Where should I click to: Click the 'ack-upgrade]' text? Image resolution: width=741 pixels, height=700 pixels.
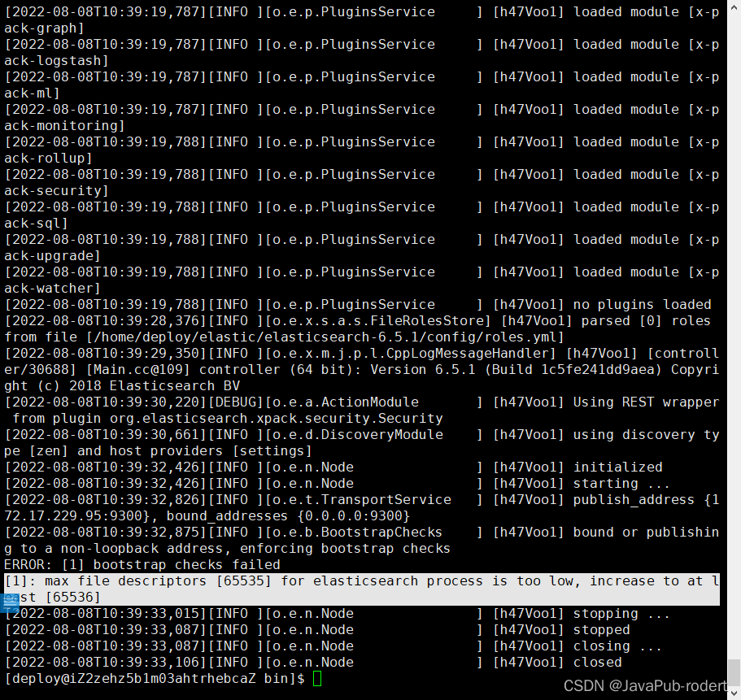pyautogui.click(x=52, y=256)
